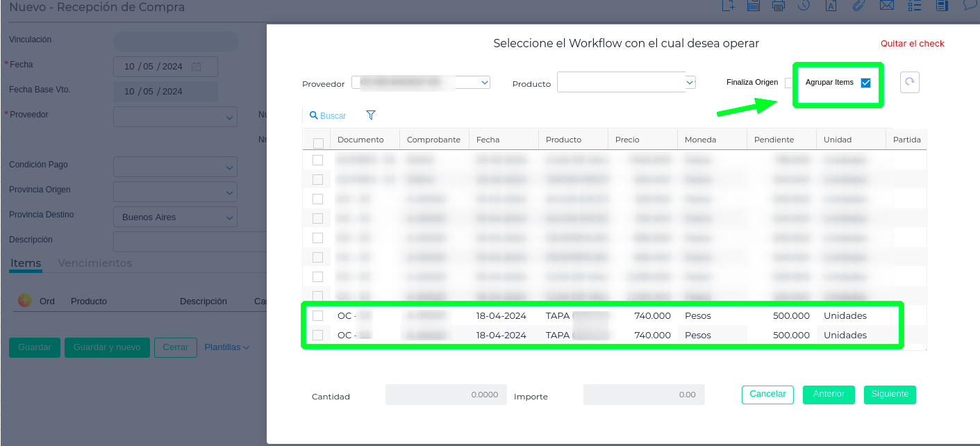Click the paperclip attachment icon

858,6
